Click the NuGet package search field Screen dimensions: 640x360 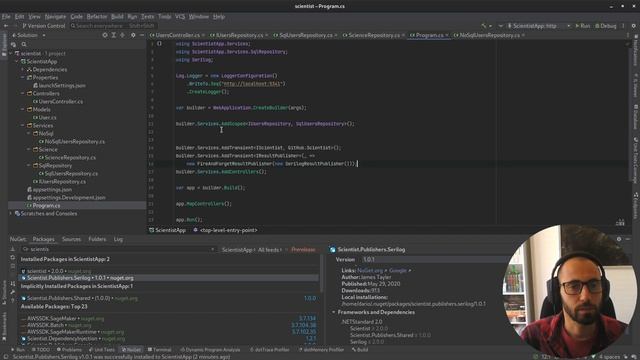tap(118, 249)
